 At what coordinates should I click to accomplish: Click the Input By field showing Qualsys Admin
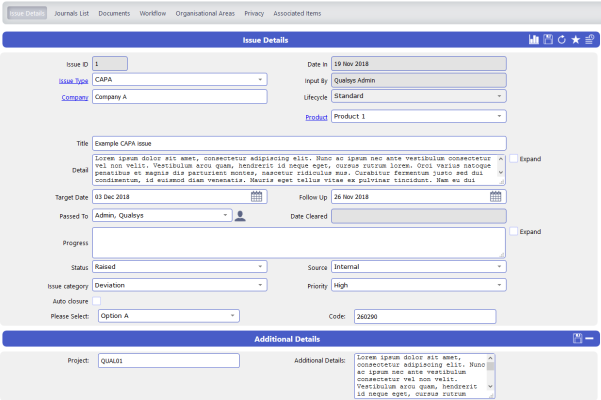(419, 80)
